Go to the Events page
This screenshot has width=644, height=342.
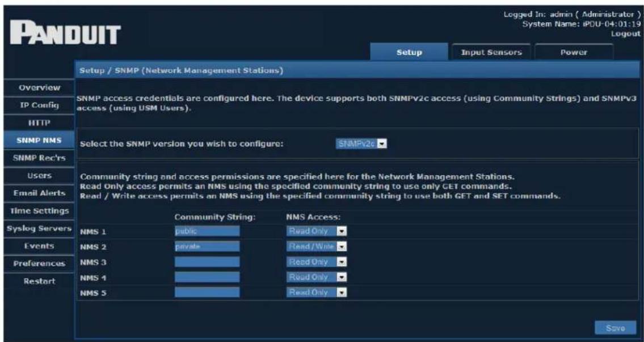pyautogui.click(x=39, y=246)
